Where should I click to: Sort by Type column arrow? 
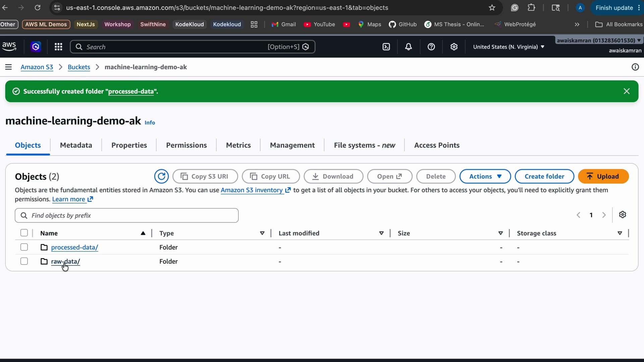(262, 233)
